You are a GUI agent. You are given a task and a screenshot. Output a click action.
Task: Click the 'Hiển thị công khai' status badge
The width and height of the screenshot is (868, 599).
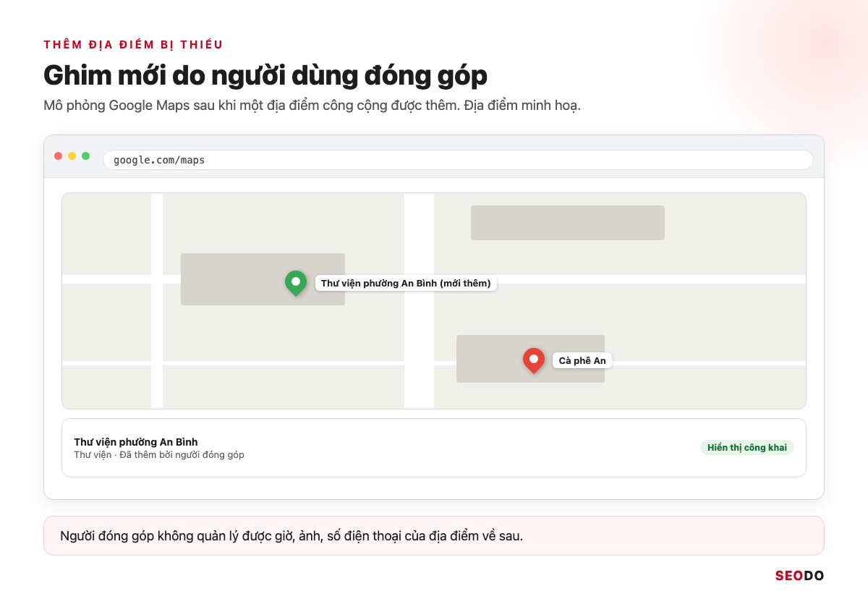point(747,448)
